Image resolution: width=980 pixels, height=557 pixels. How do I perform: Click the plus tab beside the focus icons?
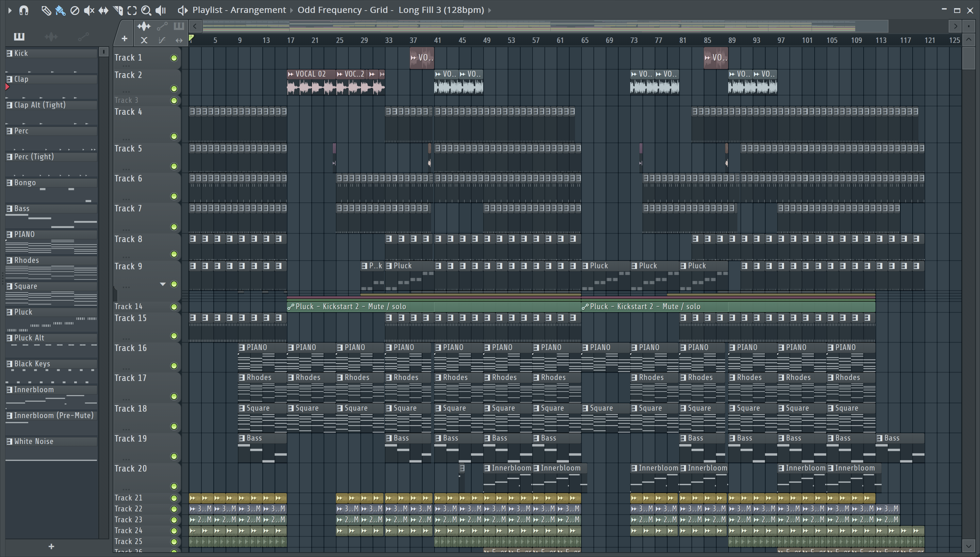[124, 38]
